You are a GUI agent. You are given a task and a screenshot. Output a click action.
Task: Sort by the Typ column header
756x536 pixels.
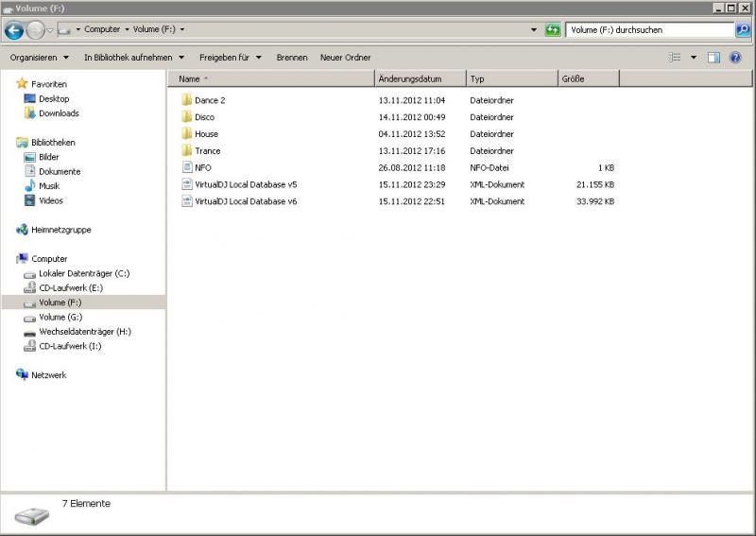[x=512, y=78]
